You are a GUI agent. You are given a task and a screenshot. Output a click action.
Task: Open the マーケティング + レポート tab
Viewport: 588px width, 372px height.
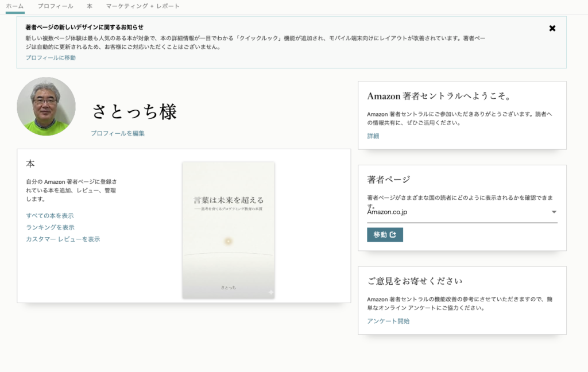coord(142,6)
